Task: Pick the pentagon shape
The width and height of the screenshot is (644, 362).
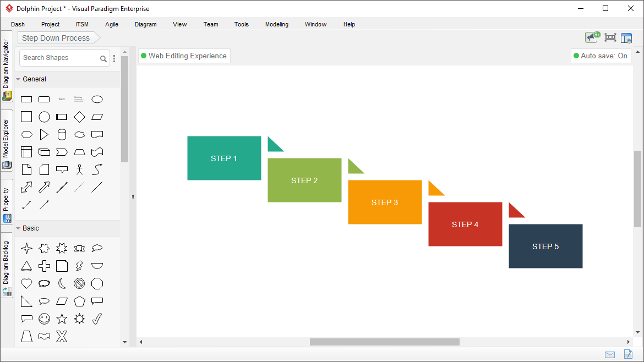Action: (79, 301)
